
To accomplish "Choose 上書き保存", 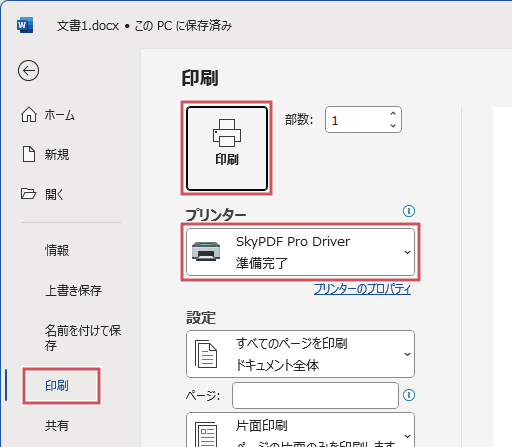I will (x=73, y=290).
